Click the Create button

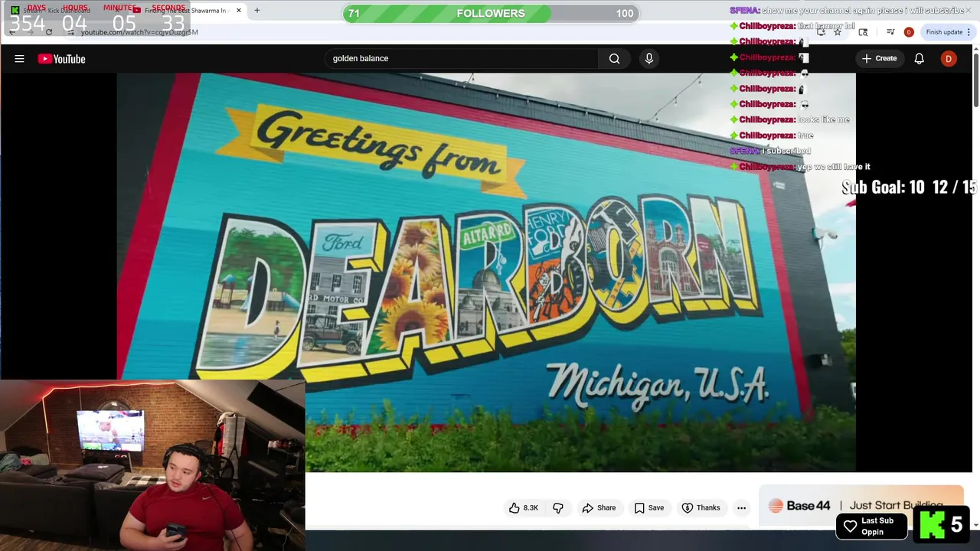pyautogui.click(x=879, y=58)
